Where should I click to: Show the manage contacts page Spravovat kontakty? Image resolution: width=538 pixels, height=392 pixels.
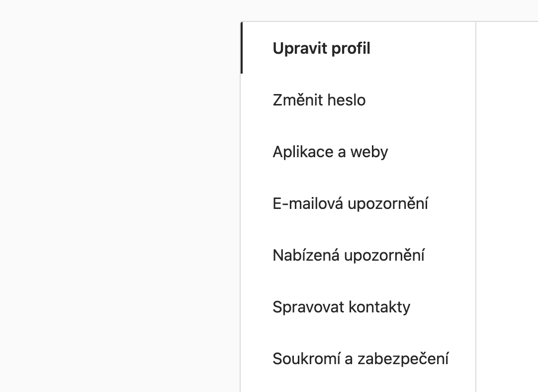coord(341,307)
